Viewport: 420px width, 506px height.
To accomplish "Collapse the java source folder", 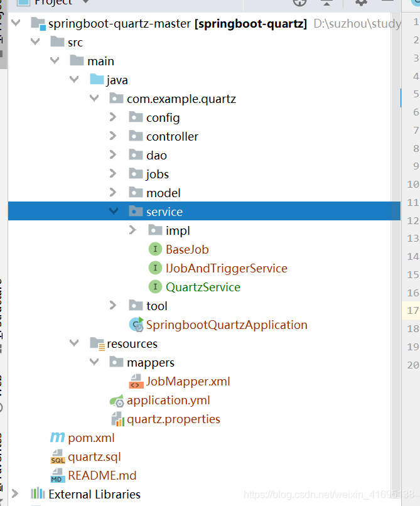I will coord(74,79).
